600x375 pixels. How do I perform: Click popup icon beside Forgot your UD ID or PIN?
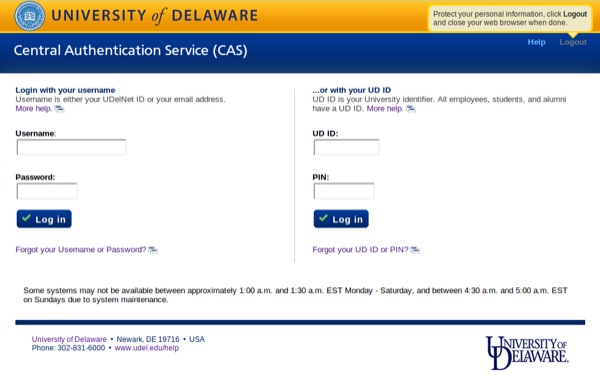tap(415, 250)
